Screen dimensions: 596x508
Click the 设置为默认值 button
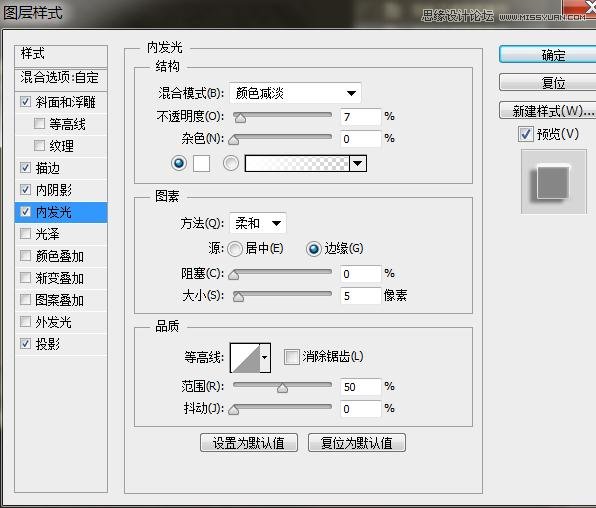249,443
